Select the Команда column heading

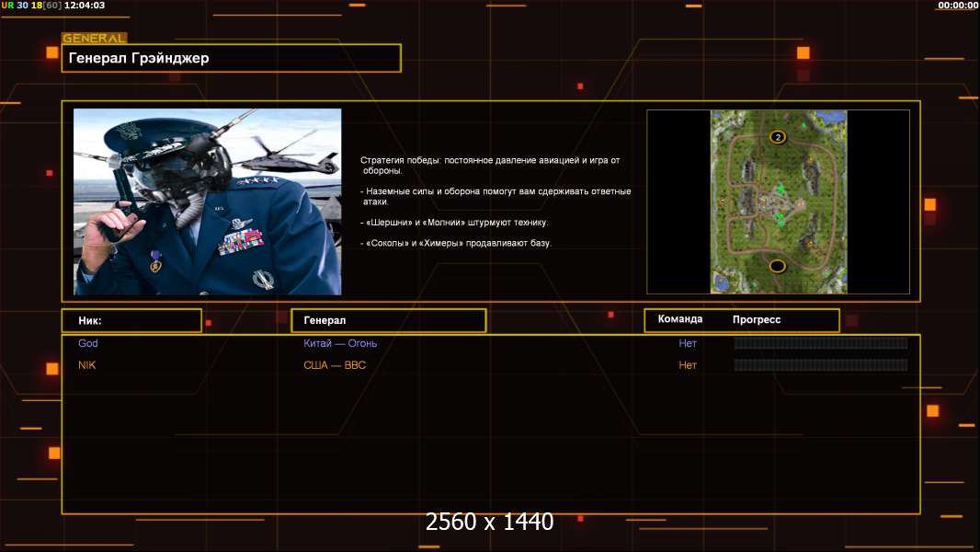coord(680,319)
